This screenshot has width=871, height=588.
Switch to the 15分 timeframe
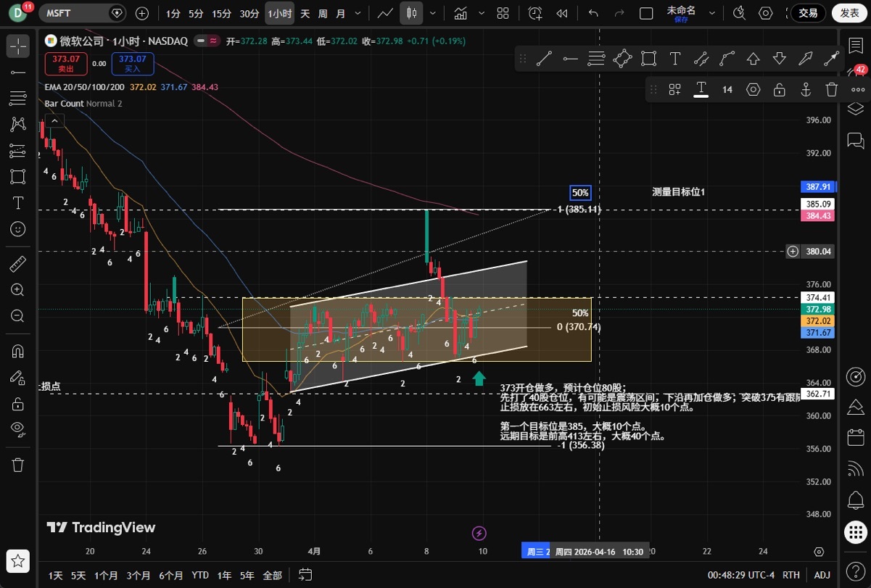(221, 13)
